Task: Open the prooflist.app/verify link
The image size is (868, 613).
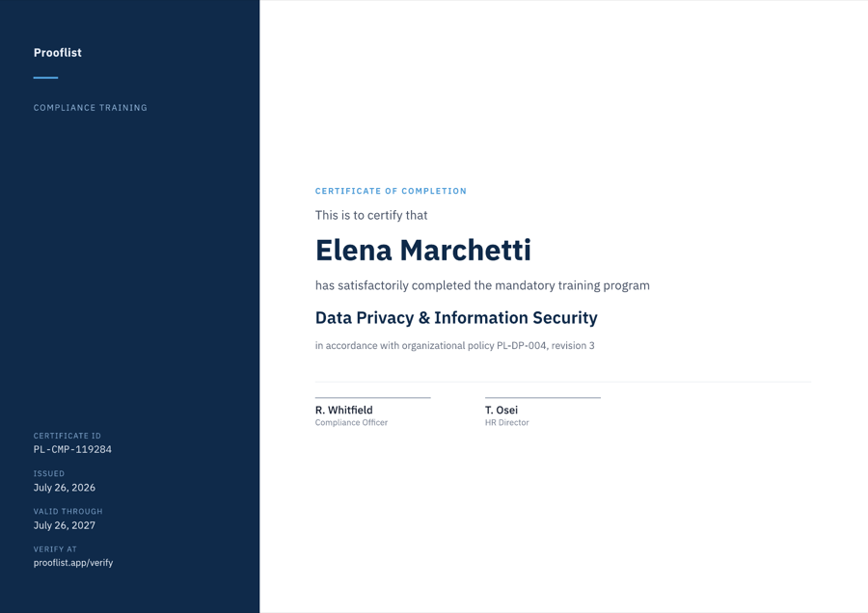Action: point(73,563)
